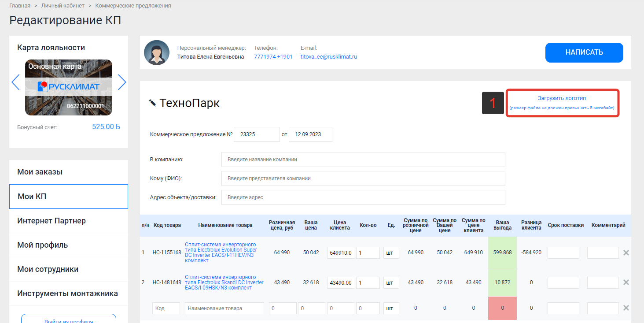Click bonus balance 525.00 Б
The width and height of the screenshot is (644, 323).
click(106, 127)
